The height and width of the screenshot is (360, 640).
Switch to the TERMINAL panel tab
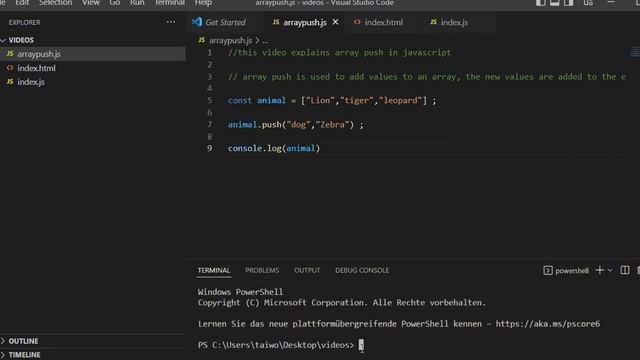click(x=214, y=270)
